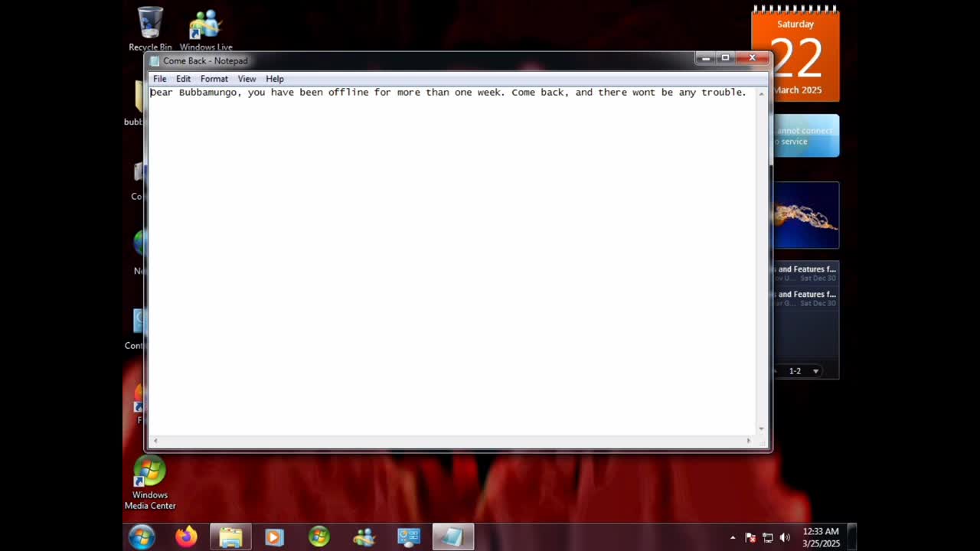Open the Windows Start menu
Screen dimensions: 980x551
tap(142, 537)
